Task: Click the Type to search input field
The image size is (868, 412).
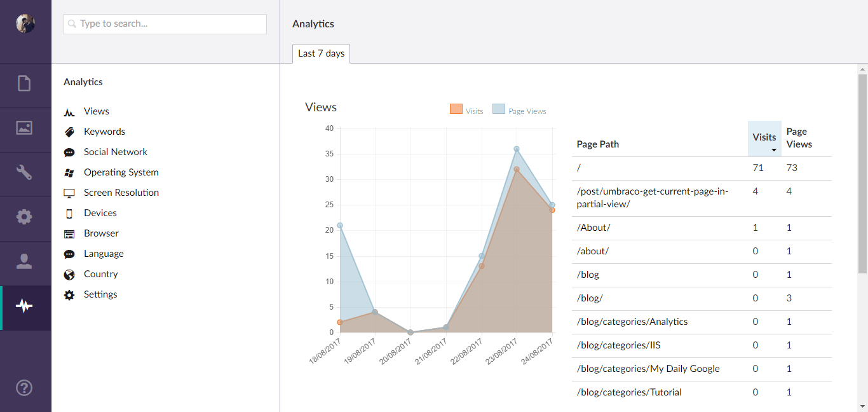Action: point(165,24)
